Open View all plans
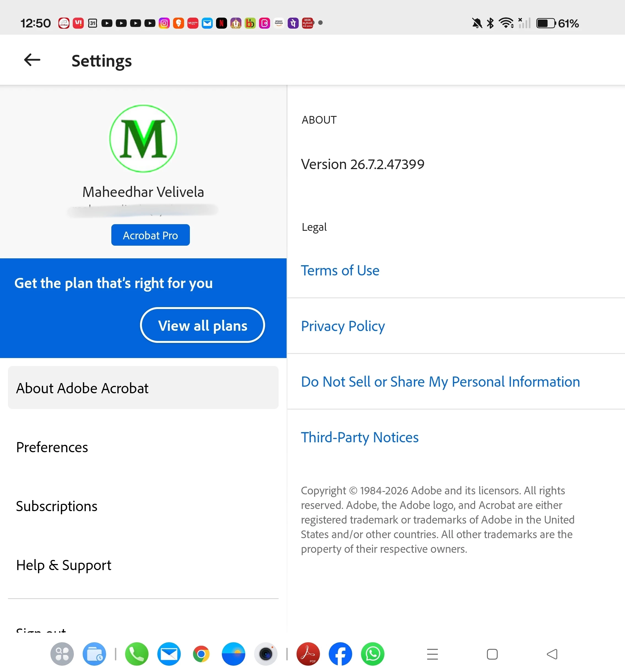The height and width of the screenshot is (672, 625). (203, 325)
